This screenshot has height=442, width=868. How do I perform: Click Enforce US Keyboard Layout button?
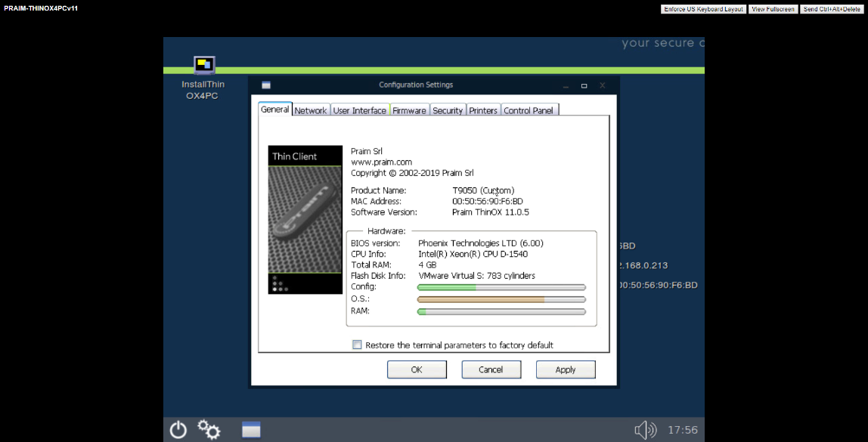[x=704, y=9]
